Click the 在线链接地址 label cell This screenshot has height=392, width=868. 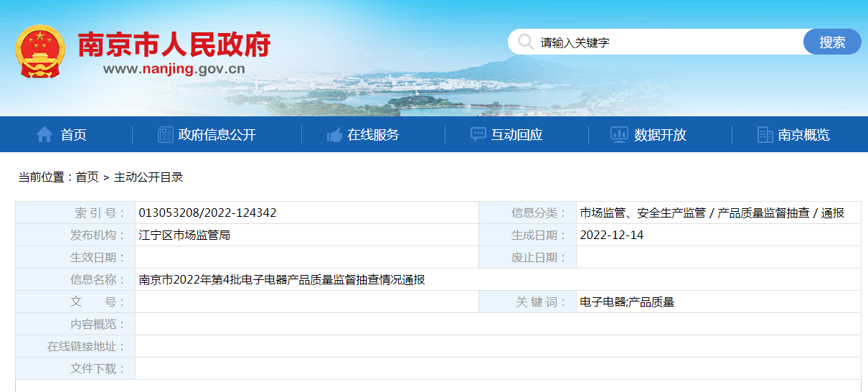coord(75,346)
